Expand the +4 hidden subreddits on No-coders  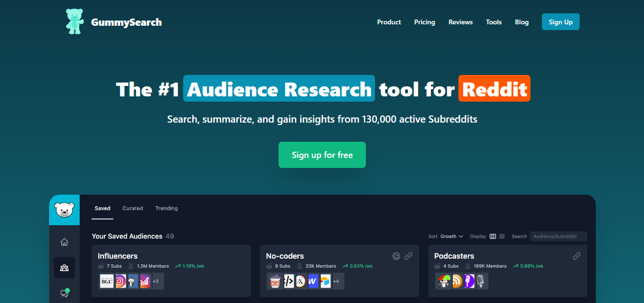tap(337, 281)
